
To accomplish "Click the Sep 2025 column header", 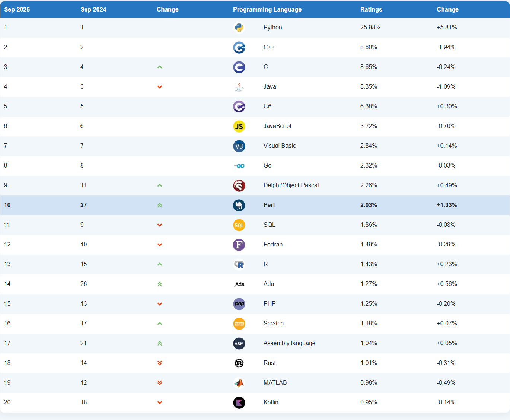I will pos(17,9).
